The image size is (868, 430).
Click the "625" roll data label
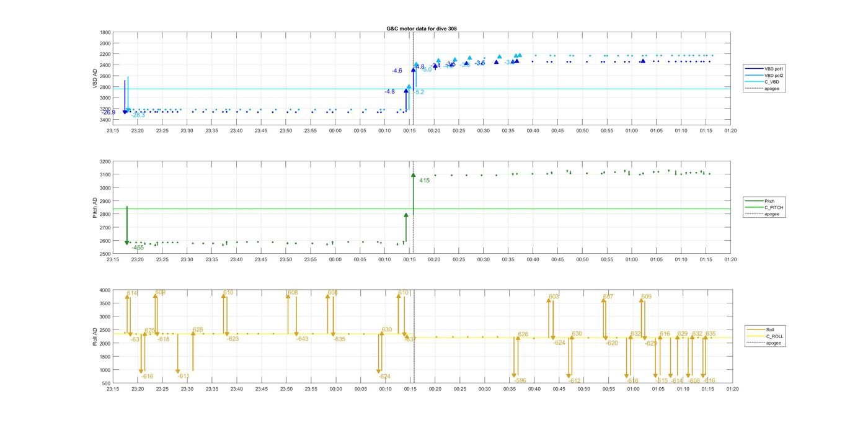[150, 331]
